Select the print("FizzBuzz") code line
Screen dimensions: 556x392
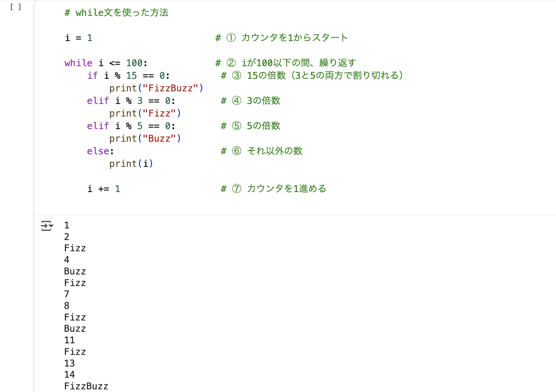[x=156, y=88]
